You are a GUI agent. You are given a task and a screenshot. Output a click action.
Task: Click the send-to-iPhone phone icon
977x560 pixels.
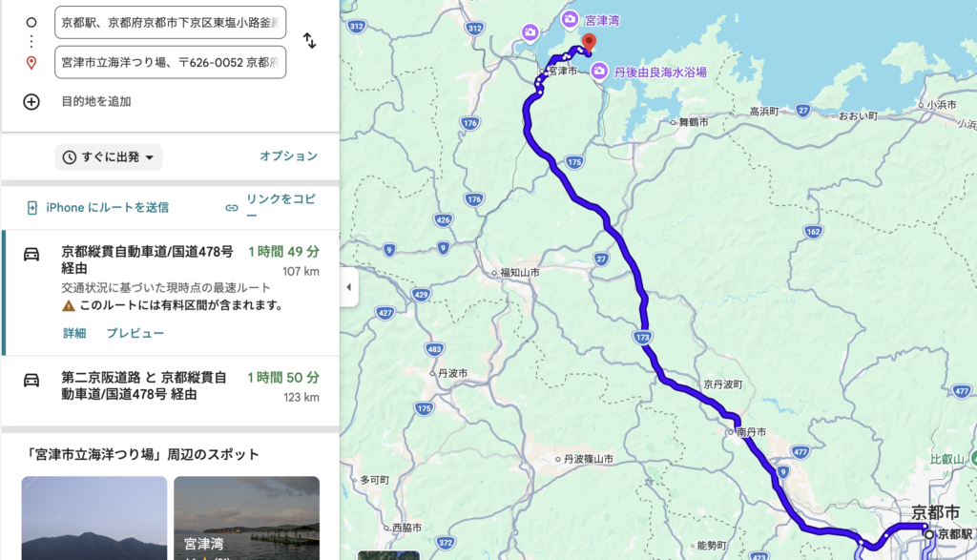[x=32, y=207]
